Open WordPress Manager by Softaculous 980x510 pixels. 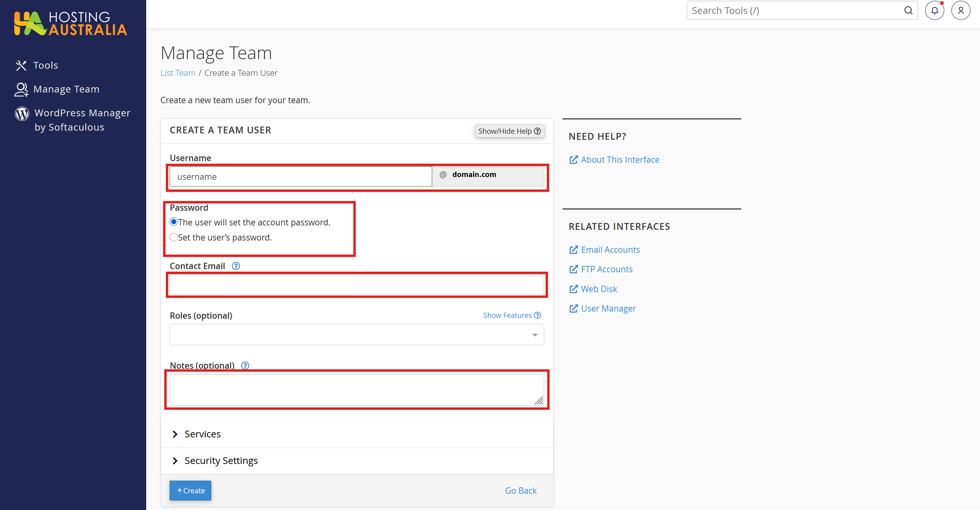[x=82, y=120]
